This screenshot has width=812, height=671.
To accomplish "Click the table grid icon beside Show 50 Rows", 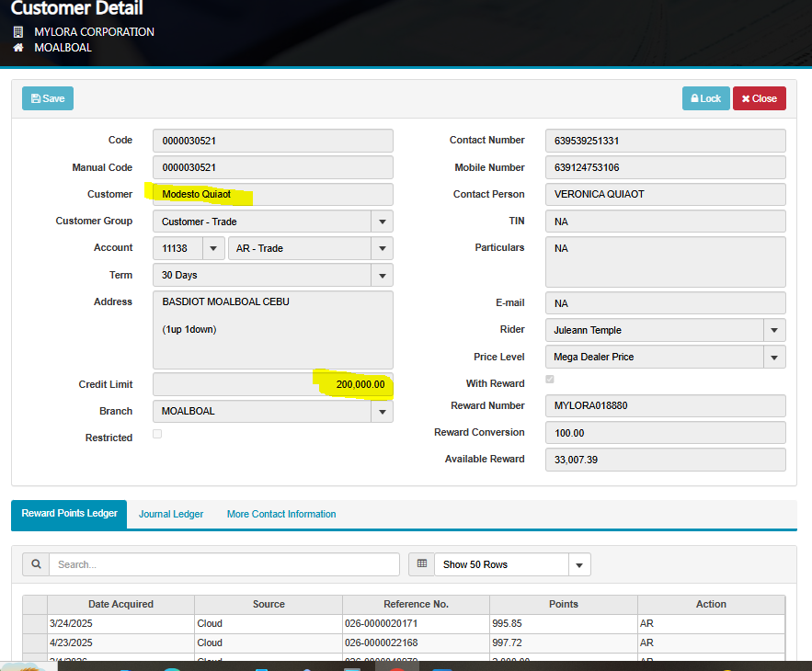I will pyautogui.click(x=421, y=564).
